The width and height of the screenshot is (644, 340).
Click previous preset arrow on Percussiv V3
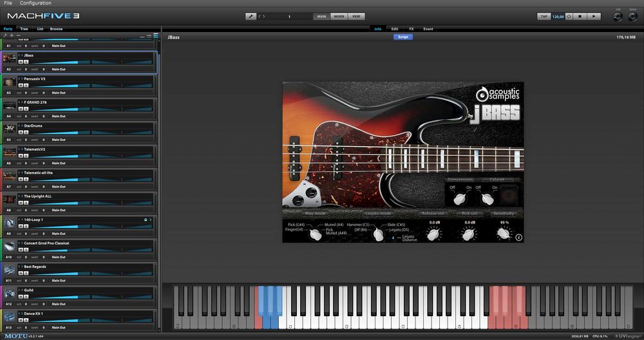[19, 79]
